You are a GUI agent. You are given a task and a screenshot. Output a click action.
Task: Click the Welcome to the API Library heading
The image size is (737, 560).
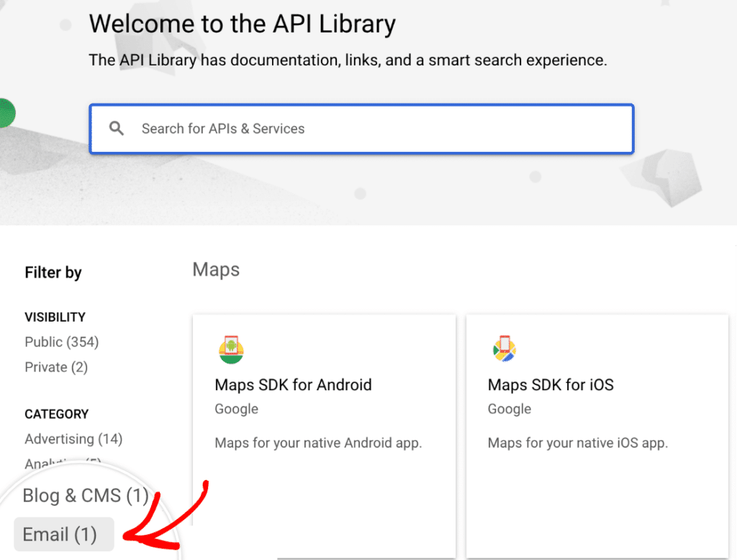[x=243, y=24]
